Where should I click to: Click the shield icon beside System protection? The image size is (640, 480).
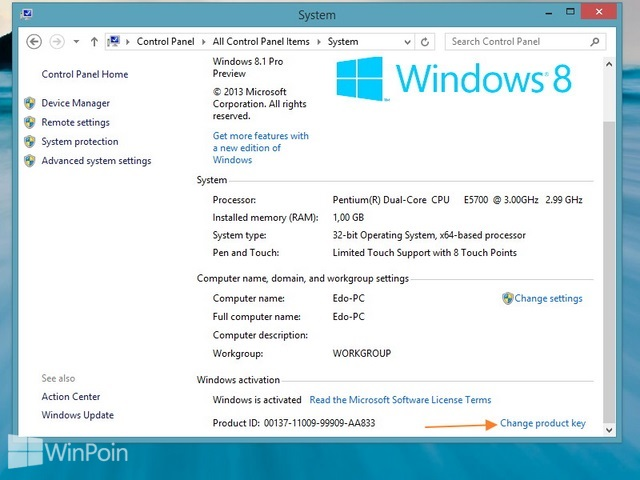tap(30, 142)
